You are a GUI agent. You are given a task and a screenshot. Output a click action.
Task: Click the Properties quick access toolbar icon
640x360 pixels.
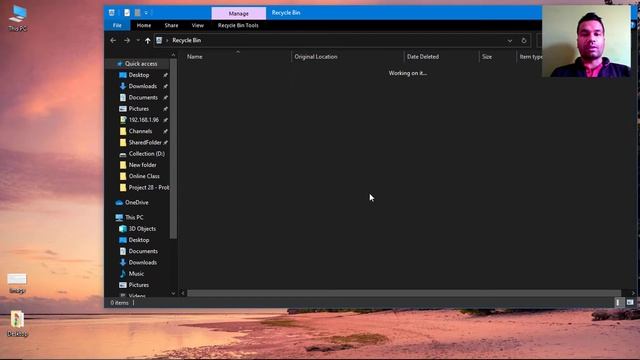click(x=127, y=13)
